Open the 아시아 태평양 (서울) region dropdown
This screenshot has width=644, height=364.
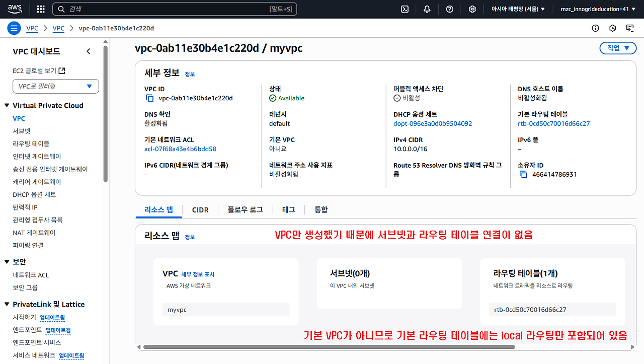(x=518, y=9)
